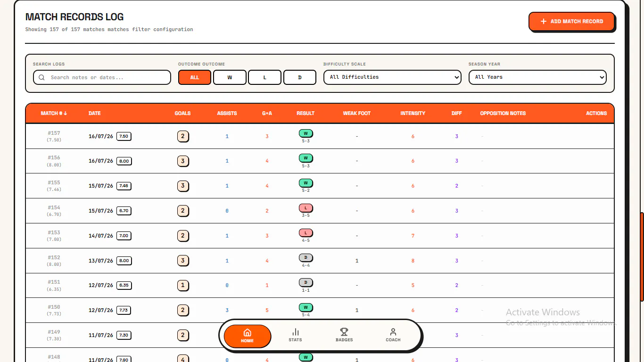Click match number #157
The height and width of the screenshot is (362, 644).
pos(54,133)
